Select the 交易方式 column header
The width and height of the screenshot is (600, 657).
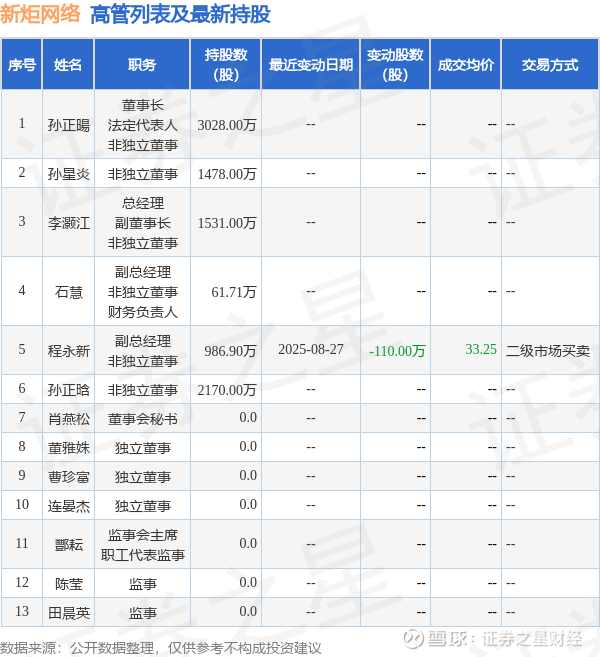click(550, 65)
